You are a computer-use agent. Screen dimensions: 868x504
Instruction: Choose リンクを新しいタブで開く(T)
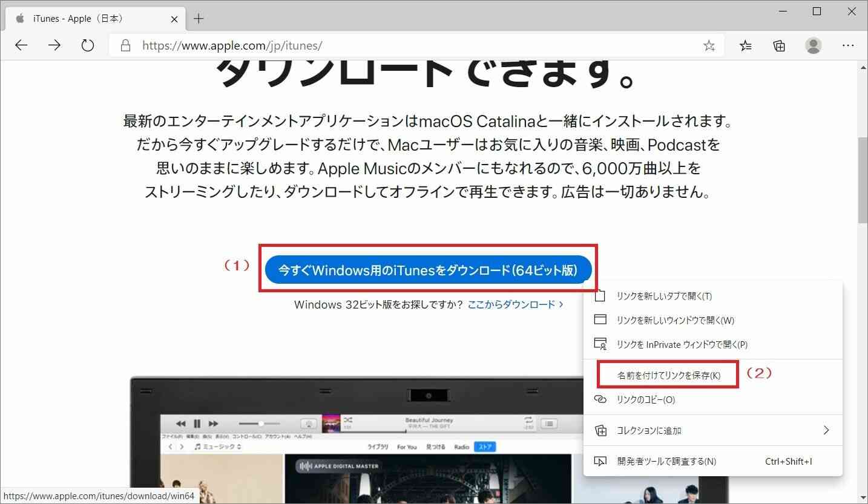(x=713, y=296)
